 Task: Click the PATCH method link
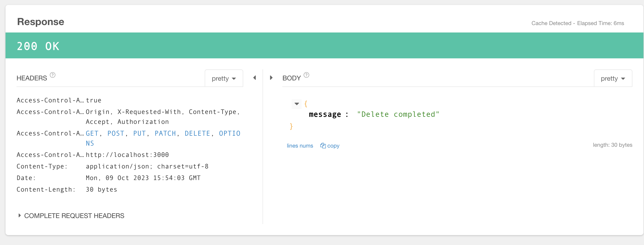tap(165, 134)
